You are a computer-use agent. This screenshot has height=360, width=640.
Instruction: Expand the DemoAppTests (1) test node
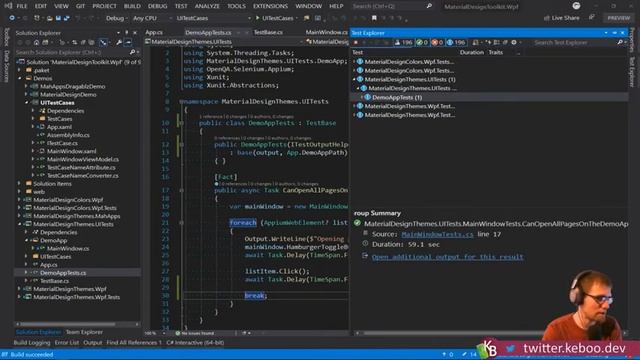tap(362, 98)
